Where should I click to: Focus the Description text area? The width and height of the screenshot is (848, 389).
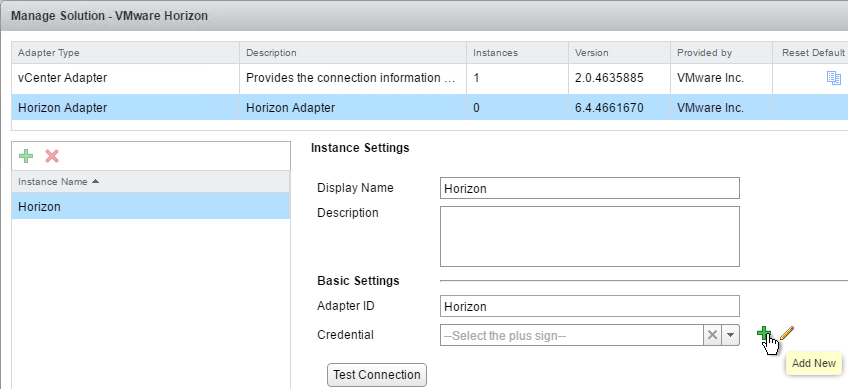pos(589,236)
